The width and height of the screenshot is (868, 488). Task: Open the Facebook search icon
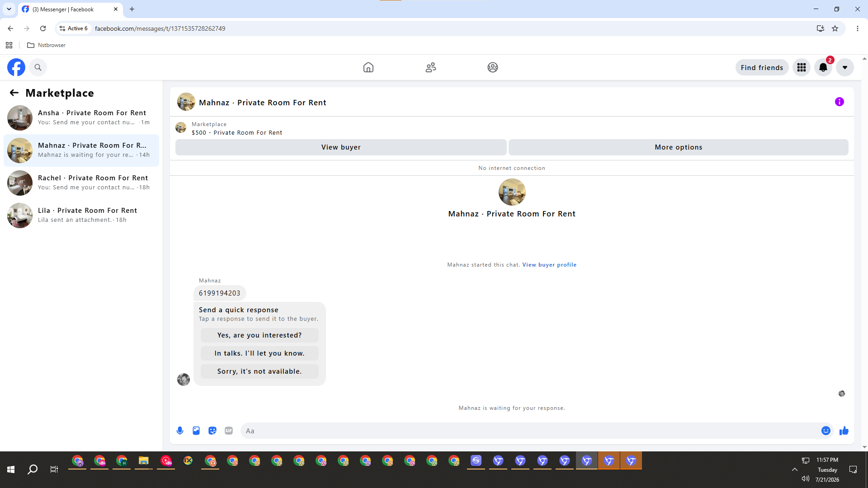38,67
